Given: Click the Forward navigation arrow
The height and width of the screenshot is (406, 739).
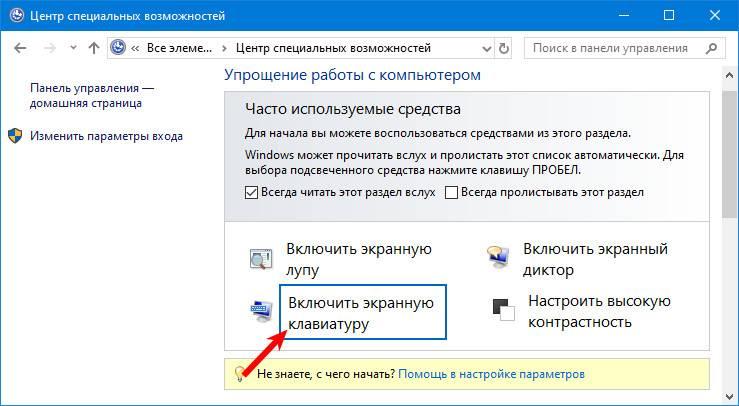Looking at the screenshot, I should (x=50, y=48).
